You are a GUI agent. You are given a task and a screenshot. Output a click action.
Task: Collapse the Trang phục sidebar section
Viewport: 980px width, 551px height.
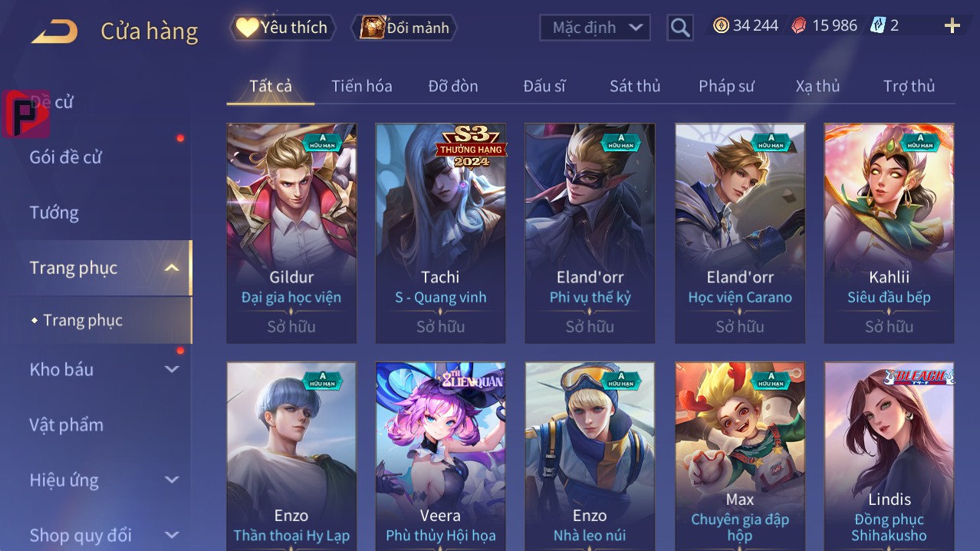pos(172,268)
